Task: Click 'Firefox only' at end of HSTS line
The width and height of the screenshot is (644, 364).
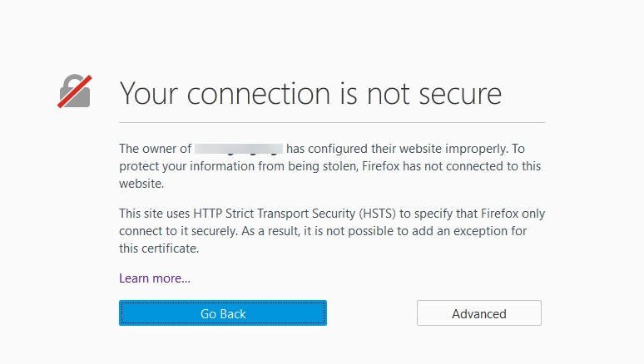Action: point(513,214)
